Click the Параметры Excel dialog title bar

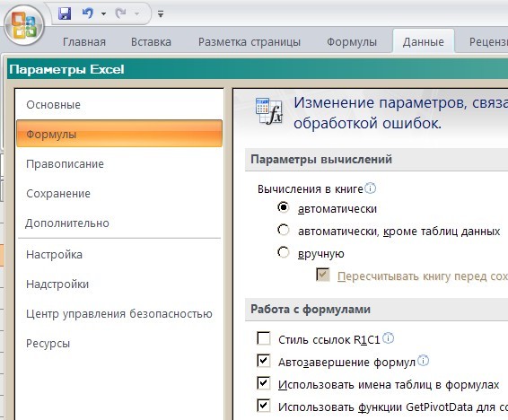[258, 69]
